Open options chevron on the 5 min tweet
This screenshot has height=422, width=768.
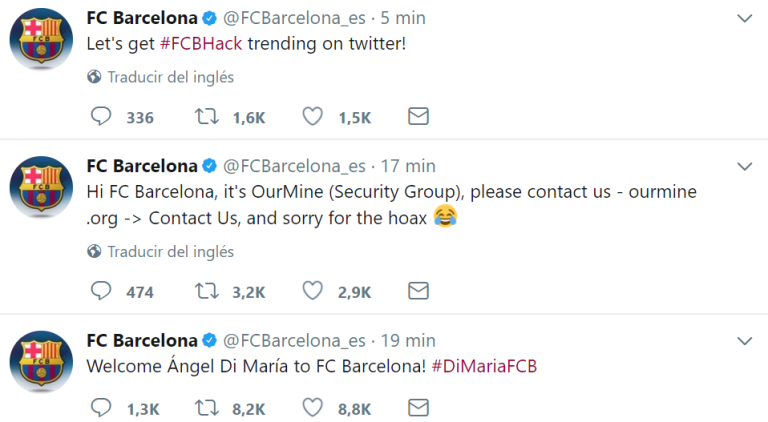click(744, 19)
